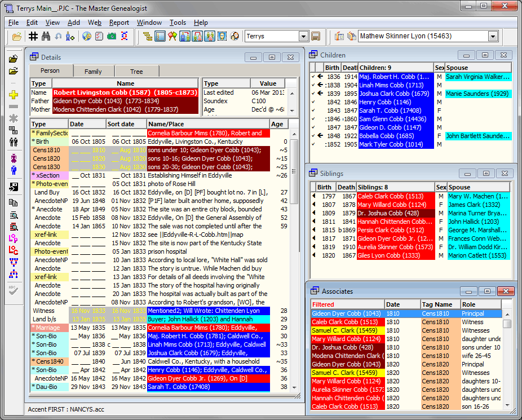The height and width of the screenshot is (420, 522).
Task: Open the picklist search with the binoculars icon
Action: (x=46, y=37)
